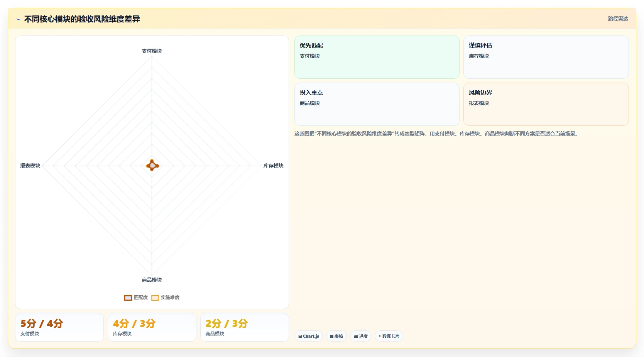The image size is (644, 357).
Task: Click the 4分 / 3分 score value
Action: [x=134, y=323]
